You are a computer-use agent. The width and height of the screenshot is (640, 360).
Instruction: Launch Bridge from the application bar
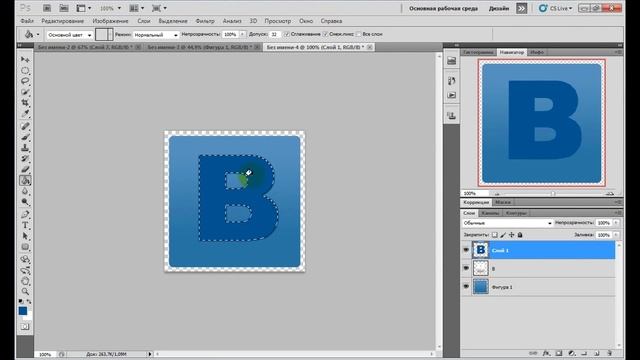(x=47, y=8)
